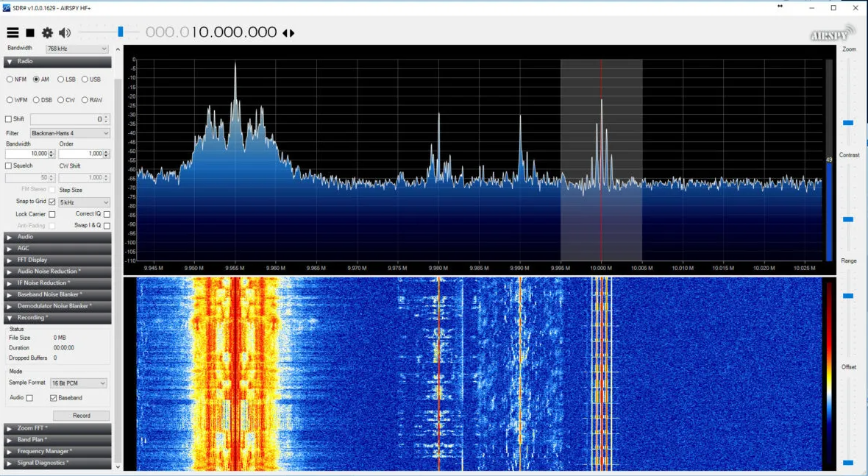Open the hamburger main menu
868x476 pixels.
[13, 32]
